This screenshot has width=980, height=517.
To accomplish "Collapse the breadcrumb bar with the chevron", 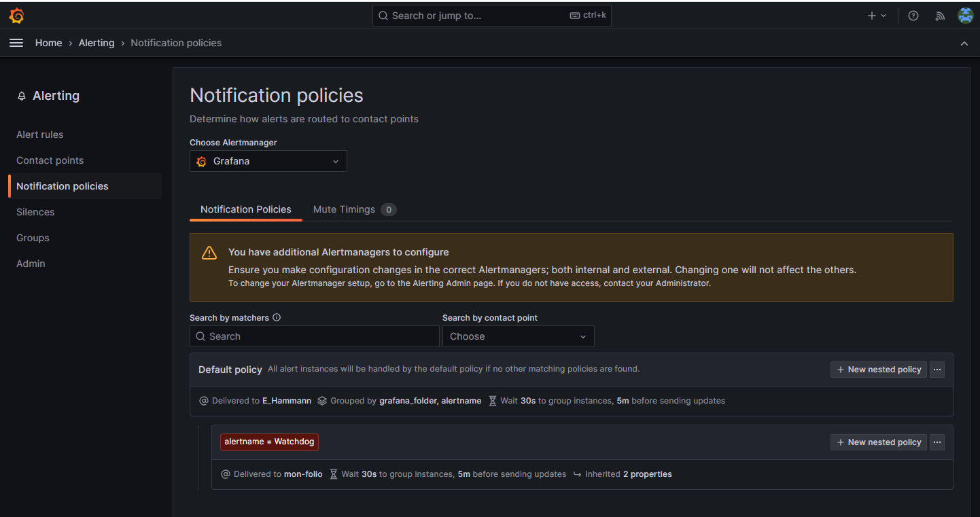I will [x=964, y=43].
